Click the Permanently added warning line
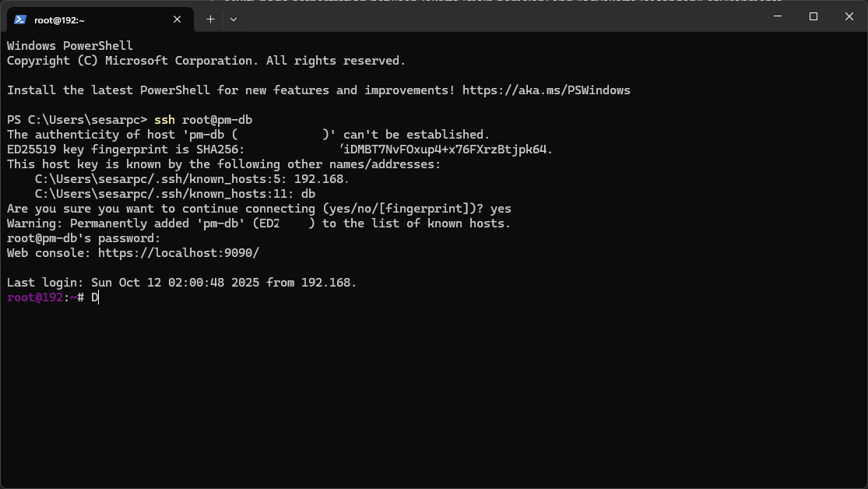The width and height of the screenshot is (868, 489). point(257,223)
